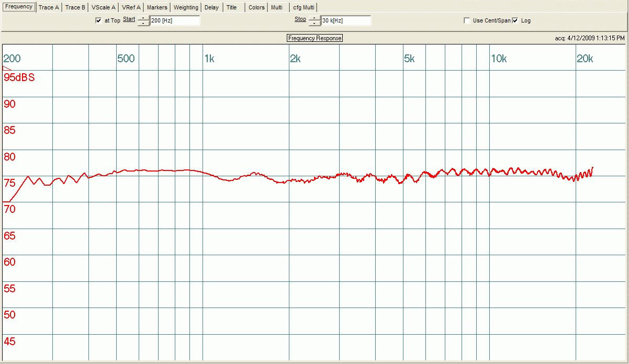Uncheck the Log scale checkbox
Image resolution: width=629 pixels, height=364 pixels.
(515, 21)
